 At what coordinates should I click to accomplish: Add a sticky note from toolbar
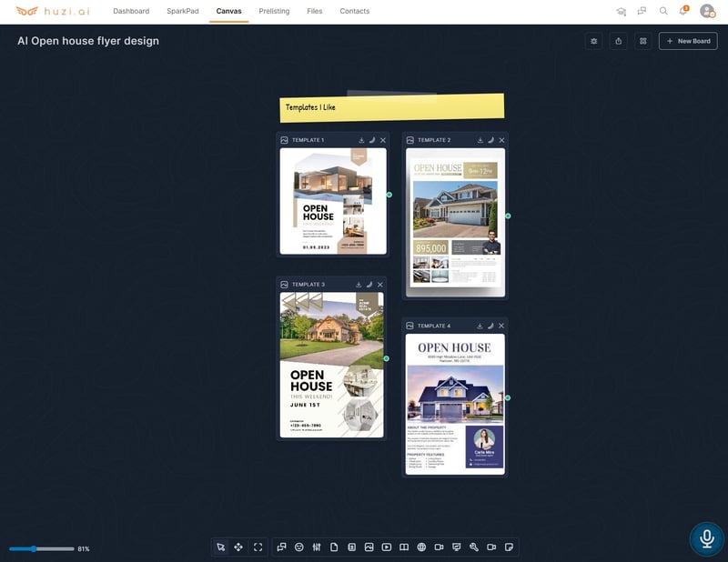pos(509,547)
